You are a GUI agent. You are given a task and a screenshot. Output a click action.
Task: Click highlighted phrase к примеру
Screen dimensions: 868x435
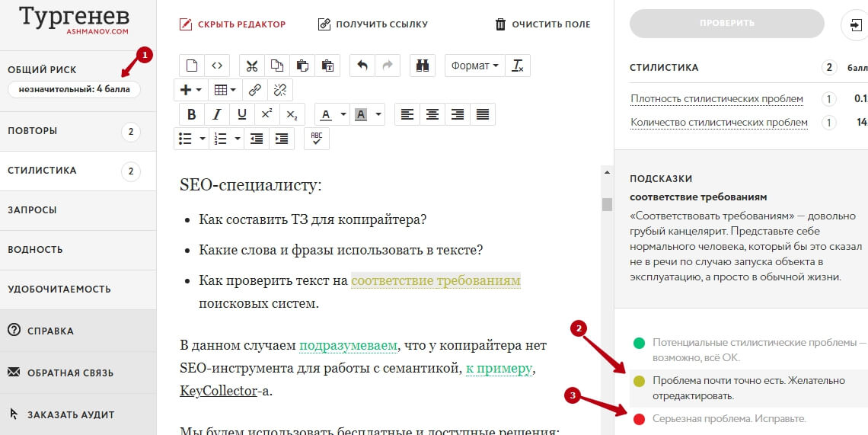[499, 369]
